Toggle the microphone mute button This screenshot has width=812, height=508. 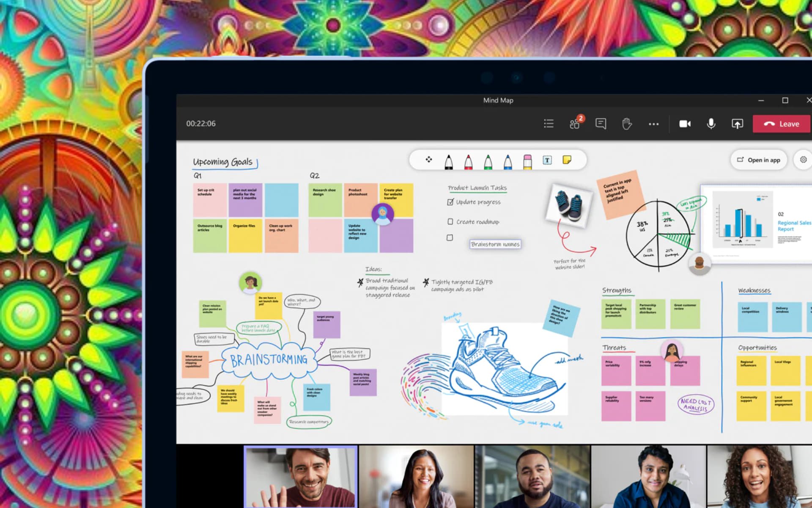[x=710, y=124]
